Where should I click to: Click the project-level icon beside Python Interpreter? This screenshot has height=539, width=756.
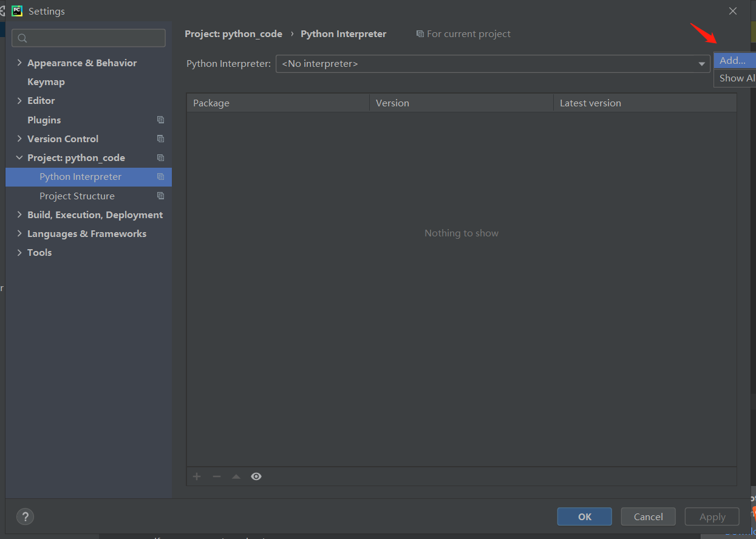pyautogui.click(x=160, y=177)
